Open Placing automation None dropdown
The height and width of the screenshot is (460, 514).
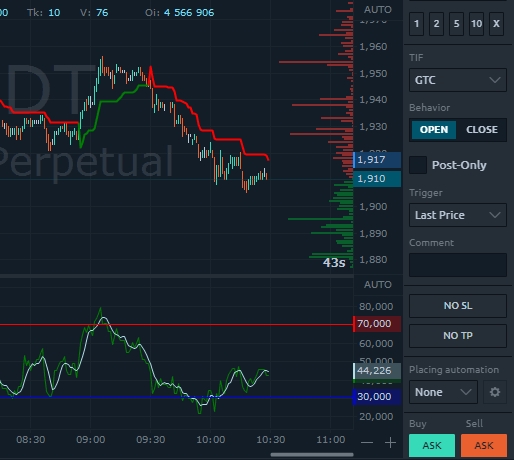tap(443, 392)
